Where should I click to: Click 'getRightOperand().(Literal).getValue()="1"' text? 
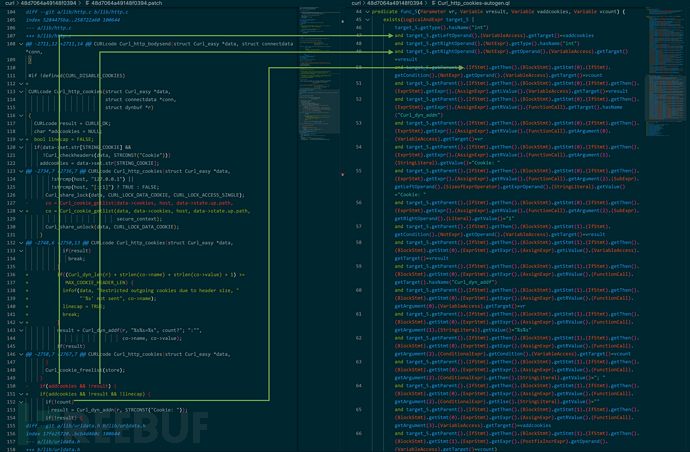(x=455, y=218)
